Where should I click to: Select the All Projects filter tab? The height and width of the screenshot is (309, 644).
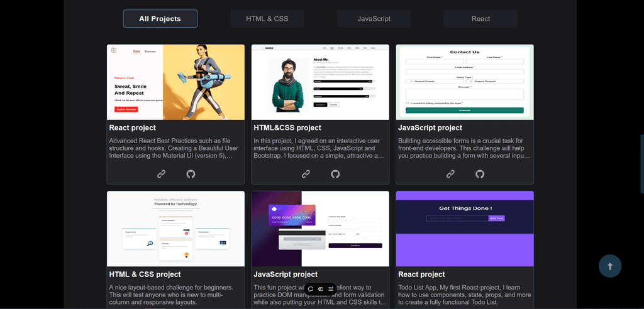pyautogui.click(x=160, y=18)
